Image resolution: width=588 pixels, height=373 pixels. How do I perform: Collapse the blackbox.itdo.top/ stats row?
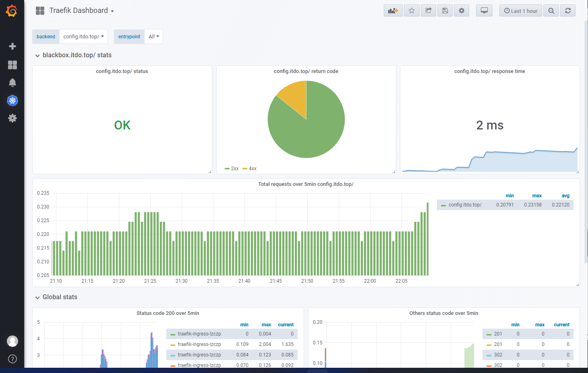tap(73, 55)
